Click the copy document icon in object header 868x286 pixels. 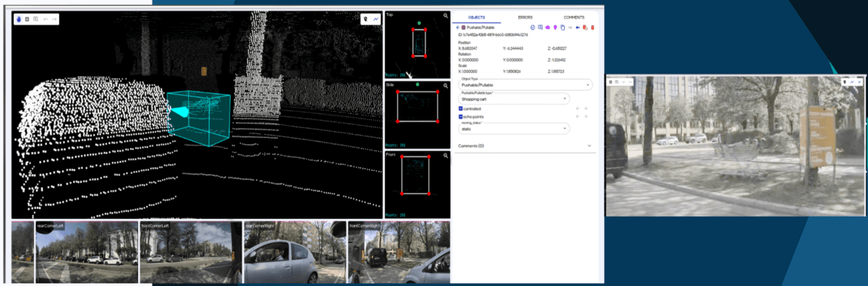point(563,27)
